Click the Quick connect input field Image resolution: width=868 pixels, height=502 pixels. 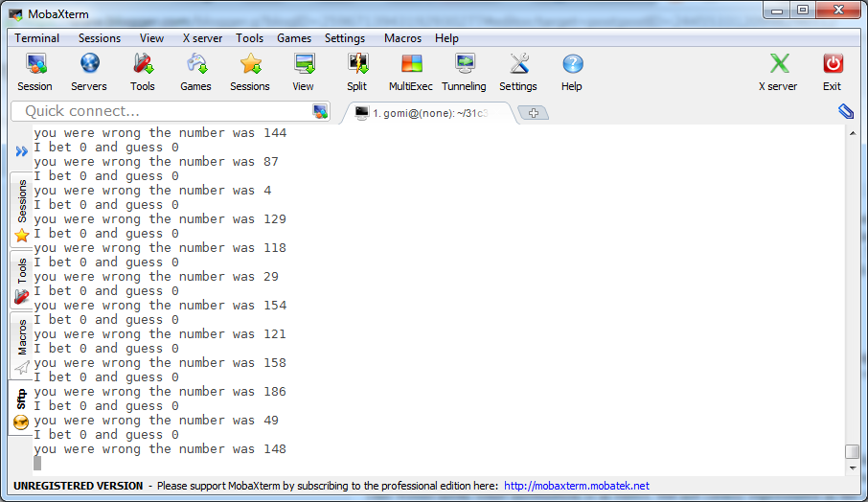171,111
